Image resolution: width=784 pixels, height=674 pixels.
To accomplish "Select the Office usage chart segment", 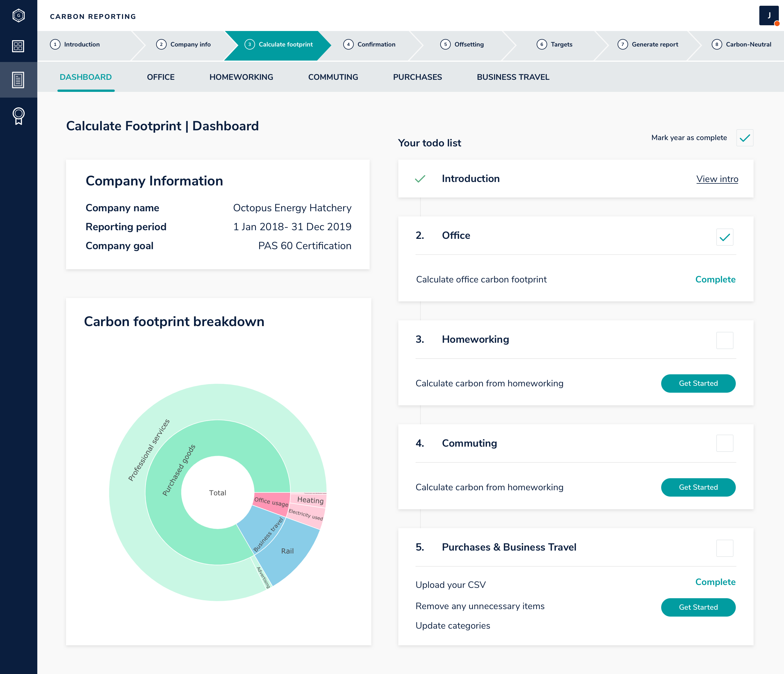I will 272,502.
